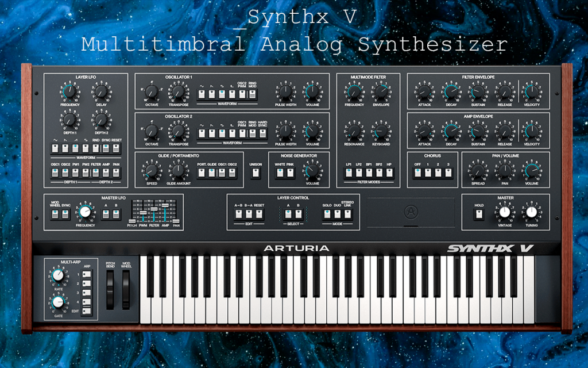Toggle STEREO LINK in Layer Control
The image size is (588, 368).
click(x=347, y=214)
